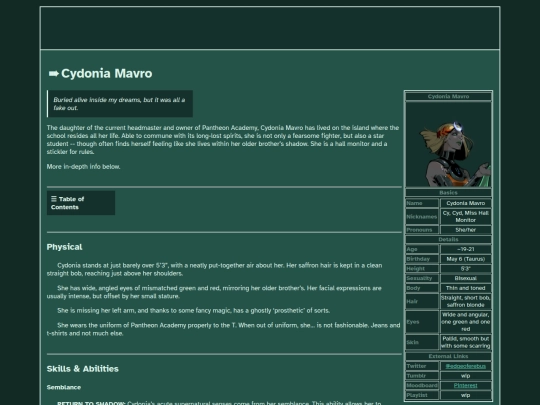Click the Name value 'Cydonia Mavro' cell
Viewport: 540px width, 405px height.
466,203
